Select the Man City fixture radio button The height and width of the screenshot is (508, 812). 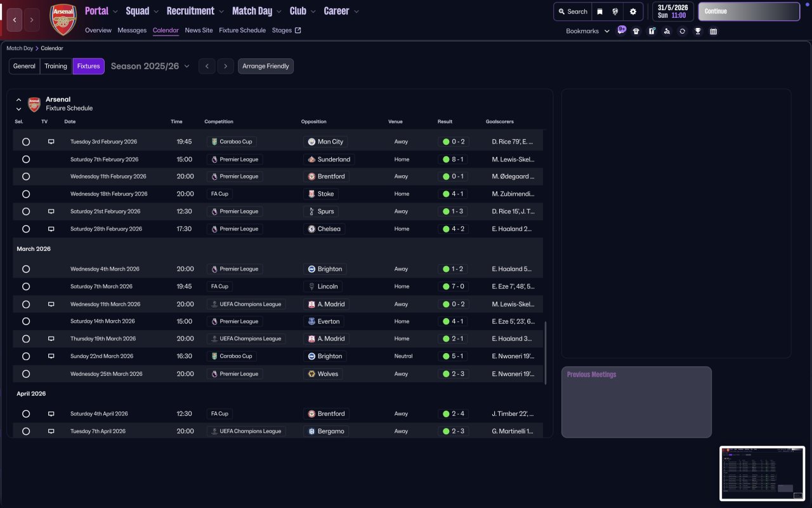[26, 142]
